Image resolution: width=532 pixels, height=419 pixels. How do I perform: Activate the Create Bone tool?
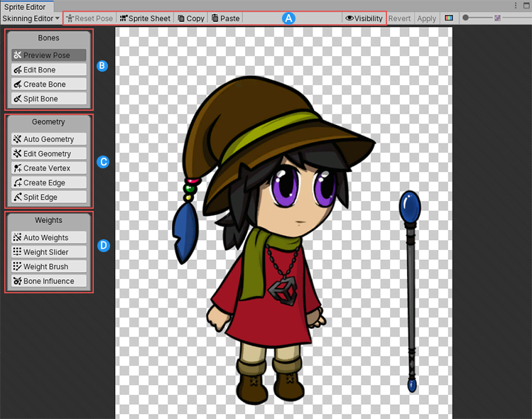pyautogui.click(x=48, y=85)
